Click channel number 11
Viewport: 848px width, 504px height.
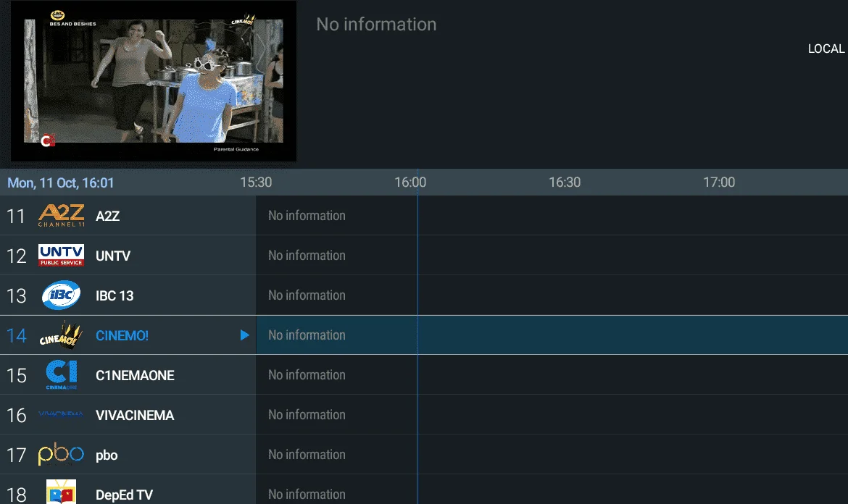click(x=16, y=216)
